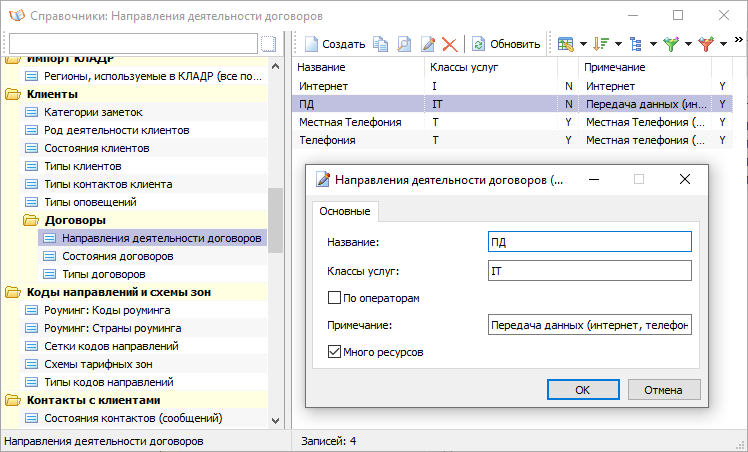Image resolution: width=748 pixels, height=452 pixels.
Task: Uncheck the Много ресурсов checkbox
Action: [334, 352]
